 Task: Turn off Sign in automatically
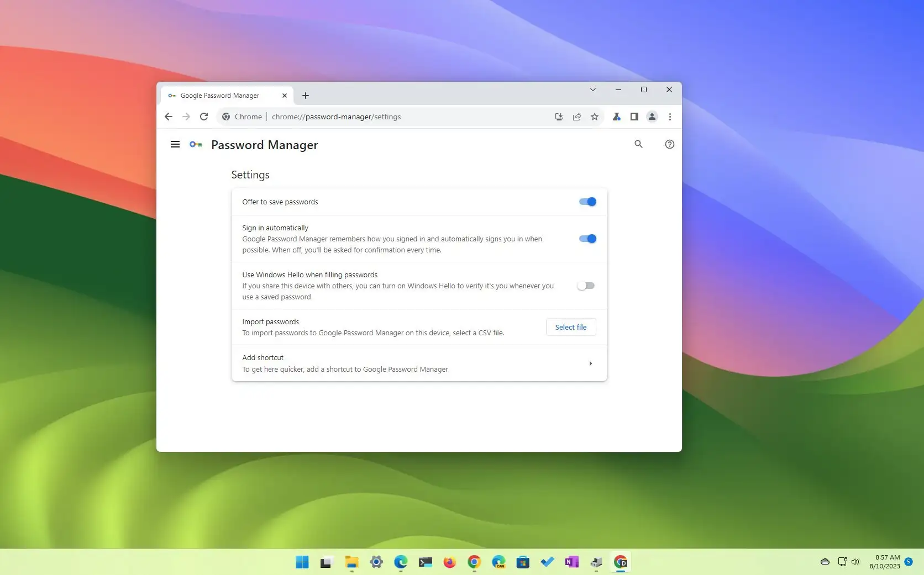(x=587, y=239)
